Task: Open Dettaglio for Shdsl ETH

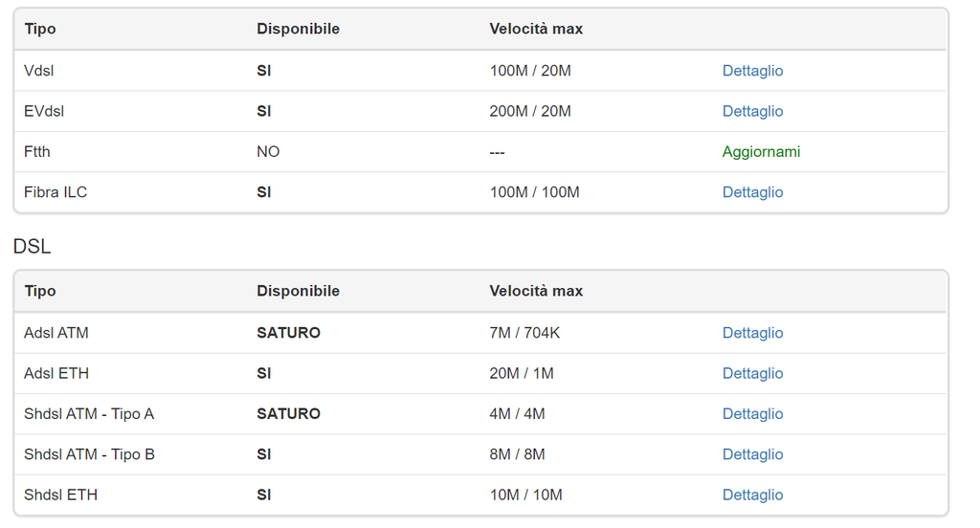Action: (752, 495)
